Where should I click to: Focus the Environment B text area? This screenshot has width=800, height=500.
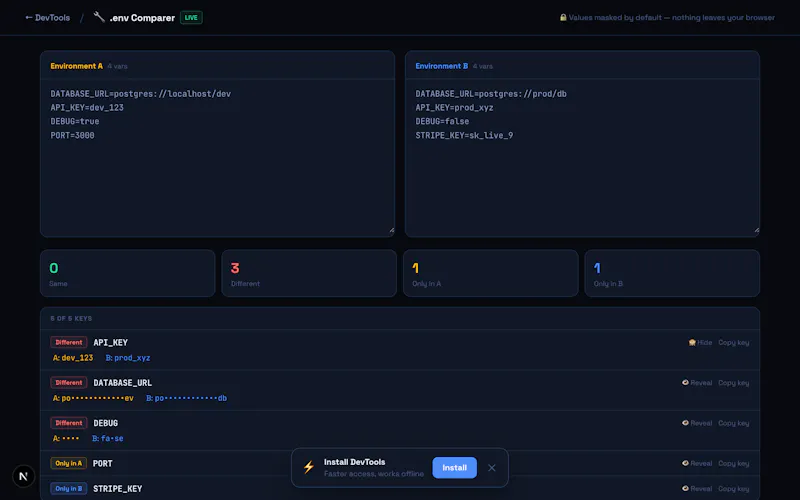pyautogui.click(x=582, y=158)
